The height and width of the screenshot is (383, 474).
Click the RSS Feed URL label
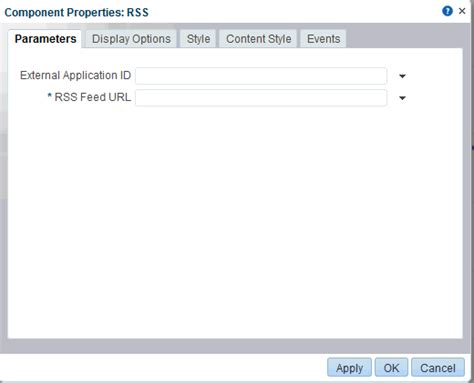92,97
